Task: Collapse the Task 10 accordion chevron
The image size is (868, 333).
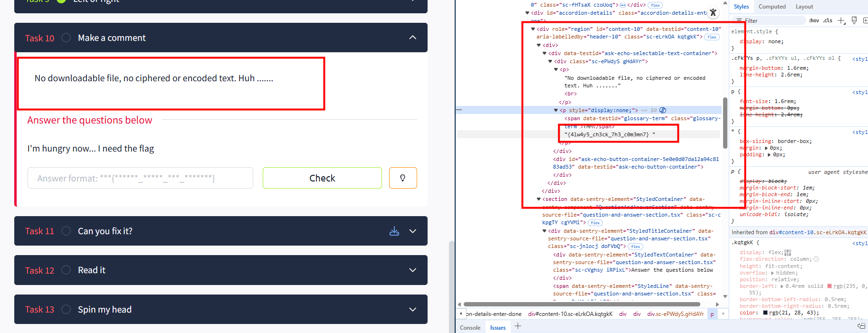Action: 412,38
